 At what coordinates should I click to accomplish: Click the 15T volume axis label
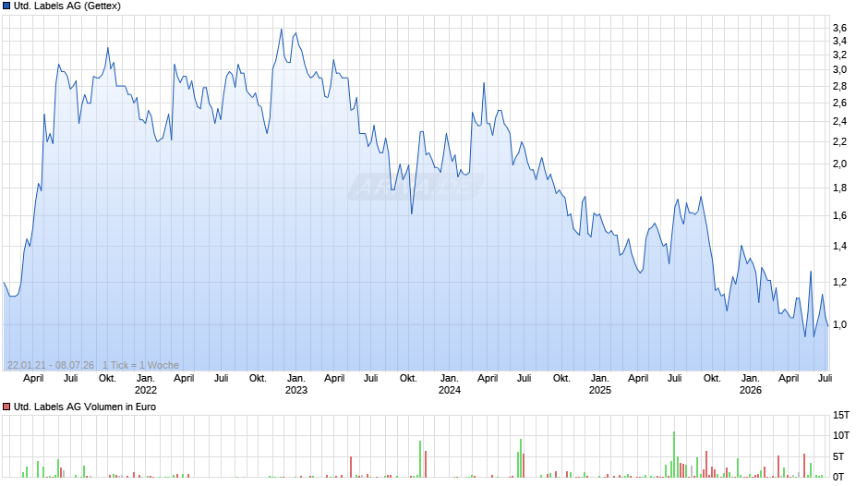point(841,415)
